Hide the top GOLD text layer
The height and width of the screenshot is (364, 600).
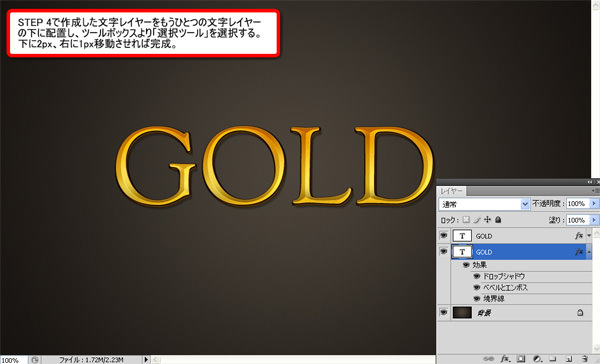[443, 235]
